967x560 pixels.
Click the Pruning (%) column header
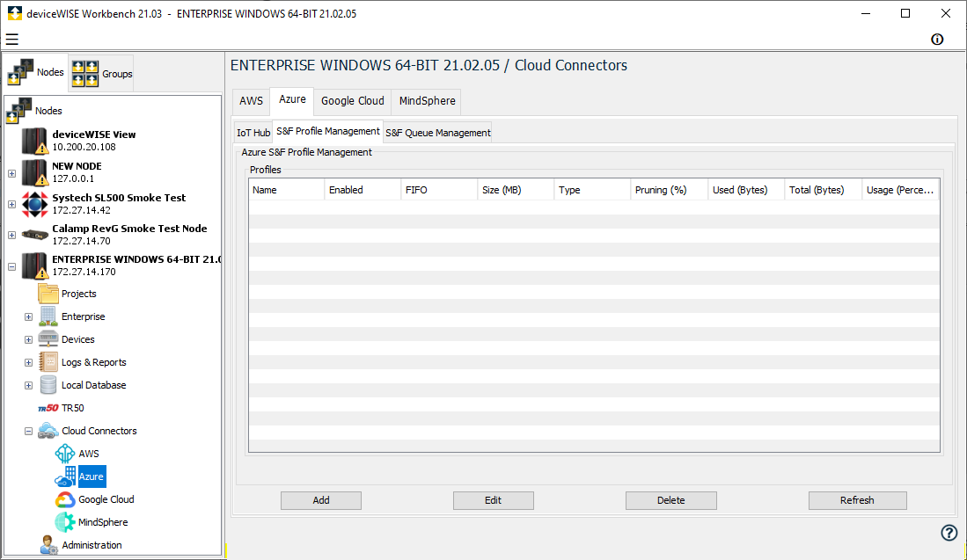pos(669,190)
